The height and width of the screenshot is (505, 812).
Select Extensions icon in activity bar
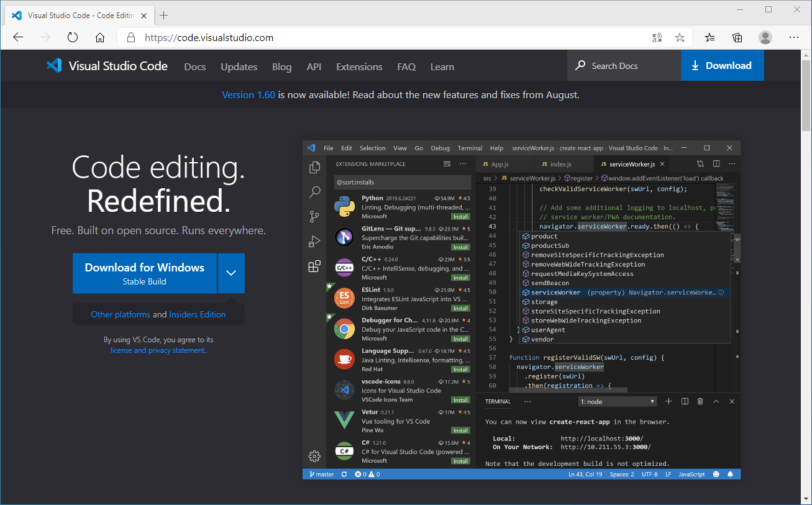(314, 266)
